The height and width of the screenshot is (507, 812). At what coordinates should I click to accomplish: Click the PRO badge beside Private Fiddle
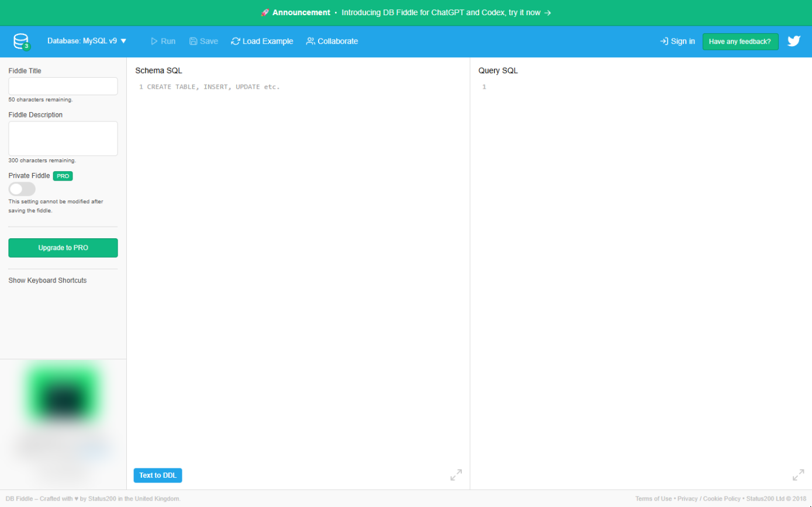[63, 176]
